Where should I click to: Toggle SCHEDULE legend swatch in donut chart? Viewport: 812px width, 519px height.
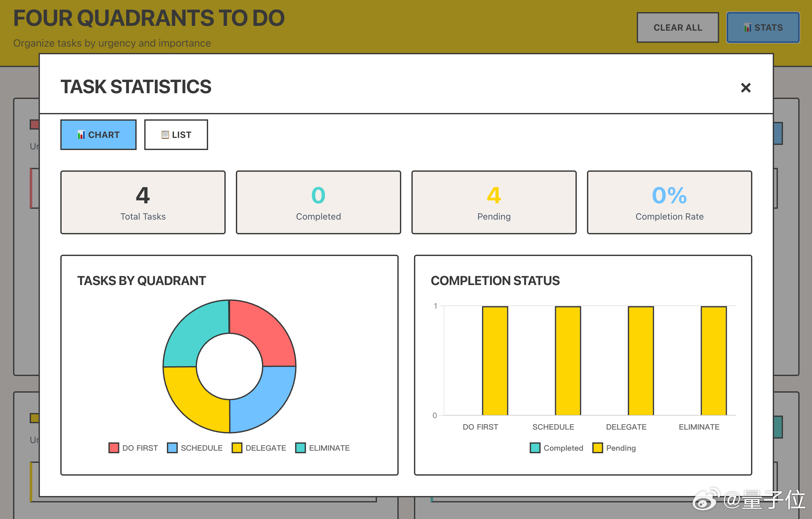tap(172, 448)
